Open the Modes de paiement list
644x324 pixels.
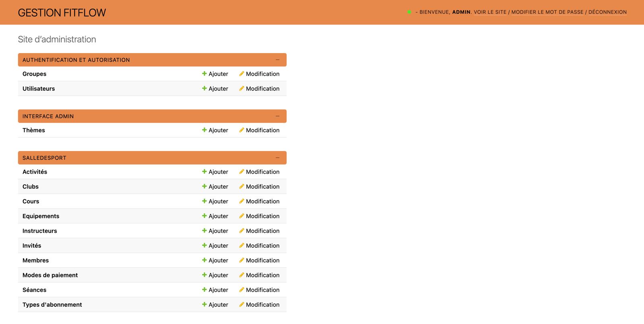[50, 275]
